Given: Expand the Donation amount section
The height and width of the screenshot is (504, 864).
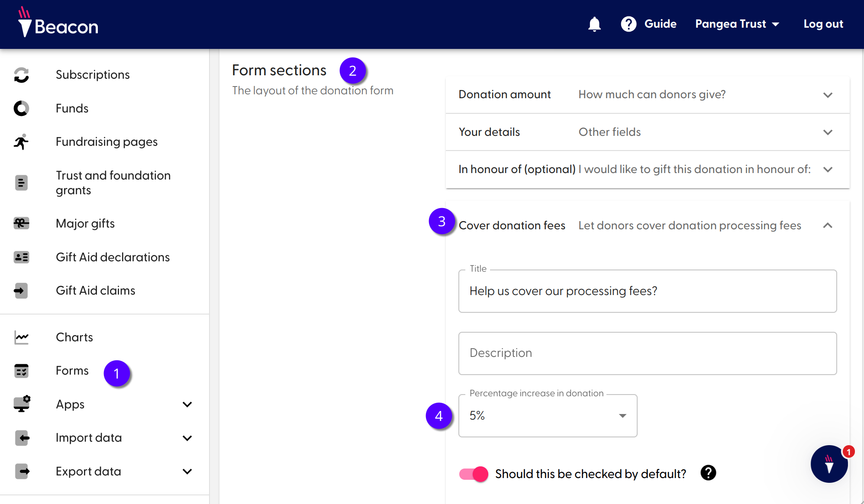Looking at the screenshot, I should [x=828, y=95].
